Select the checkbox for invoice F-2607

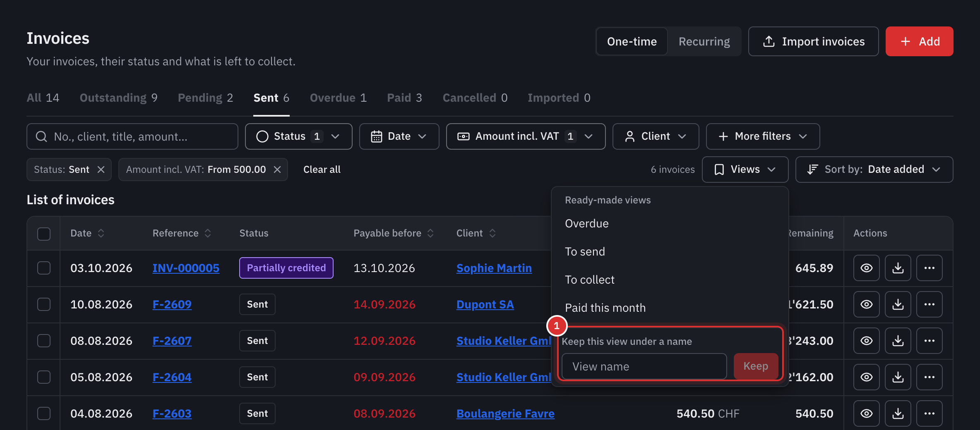(x=44, y=341)
